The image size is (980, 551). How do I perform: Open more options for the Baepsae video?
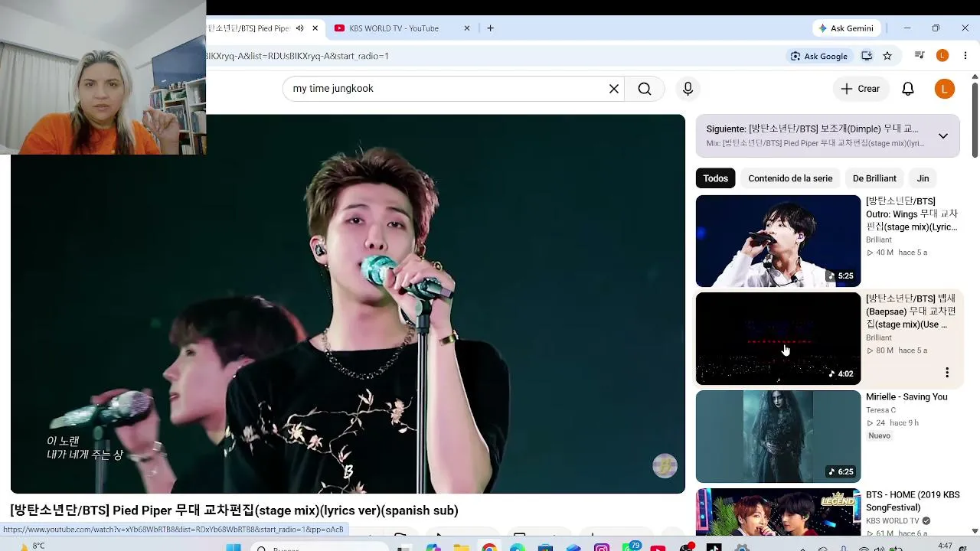point(947,373)
